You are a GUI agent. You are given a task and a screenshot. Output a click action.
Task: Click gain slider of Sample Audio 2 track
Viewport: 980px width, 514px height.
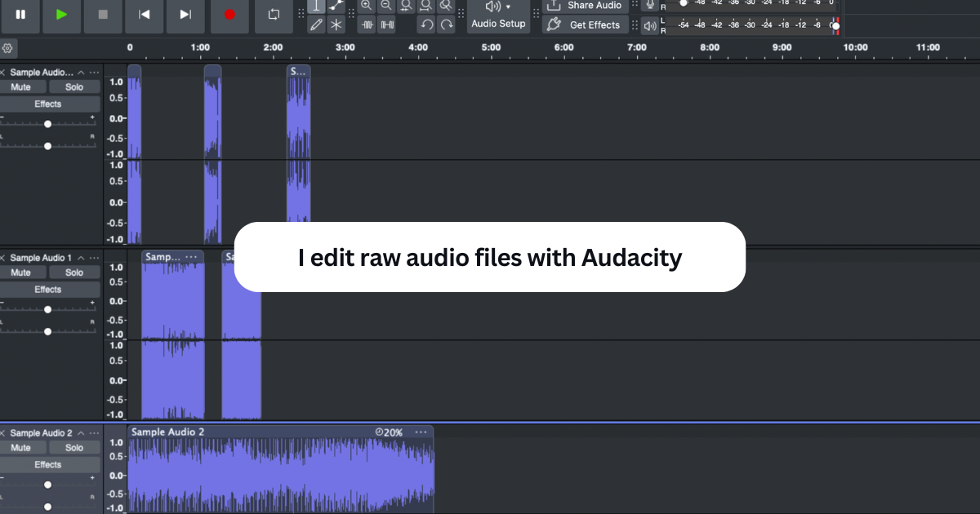point(47,485)
